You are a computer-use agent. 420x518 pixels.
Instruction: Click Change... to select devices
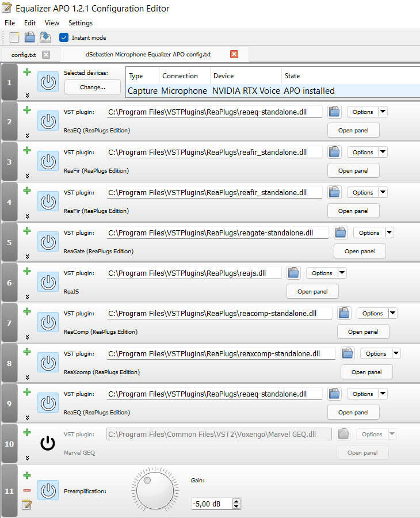[x=93, y=87]
